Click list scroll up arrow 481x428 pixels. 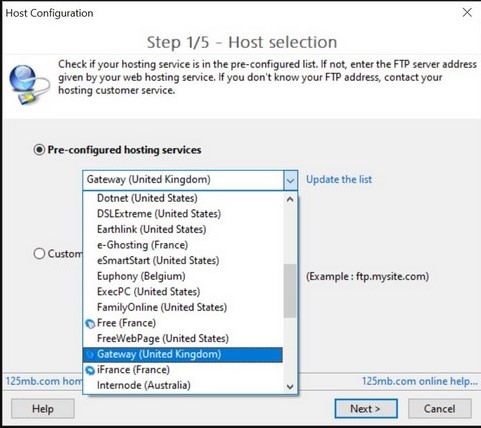[290, 199]
